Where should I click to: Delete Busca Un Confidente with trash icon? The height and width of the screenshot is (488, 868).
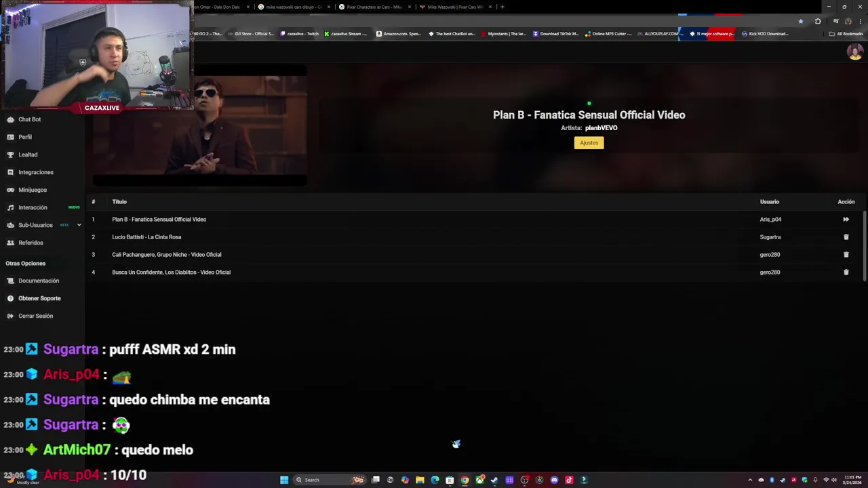click(x=846, y=272)
